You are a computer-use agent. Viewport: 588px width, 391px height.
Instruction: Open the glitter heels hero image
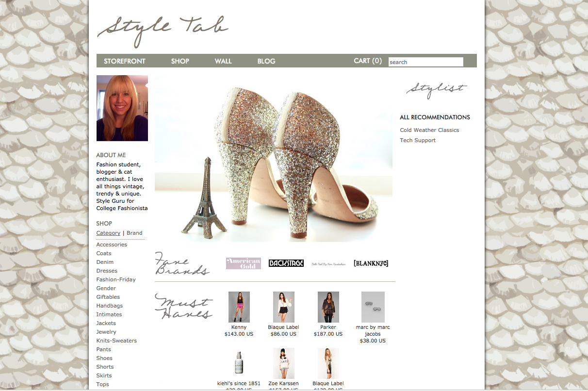pyautogui.click(x=274, y=159)
